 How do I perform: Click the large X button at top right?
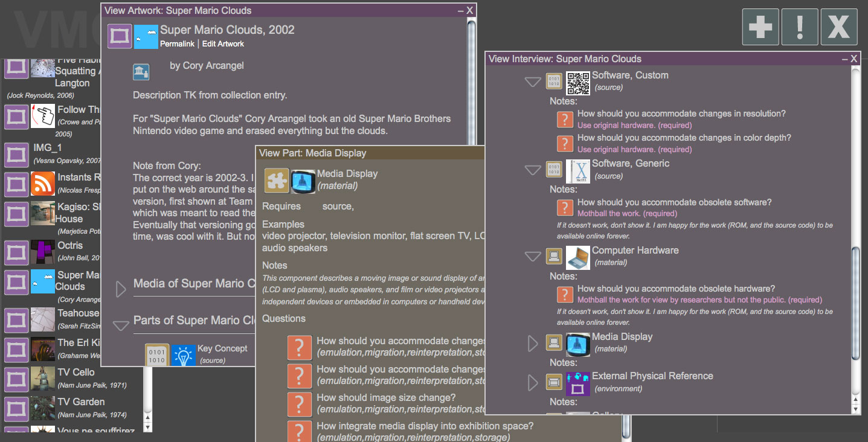tap(839, 27)
